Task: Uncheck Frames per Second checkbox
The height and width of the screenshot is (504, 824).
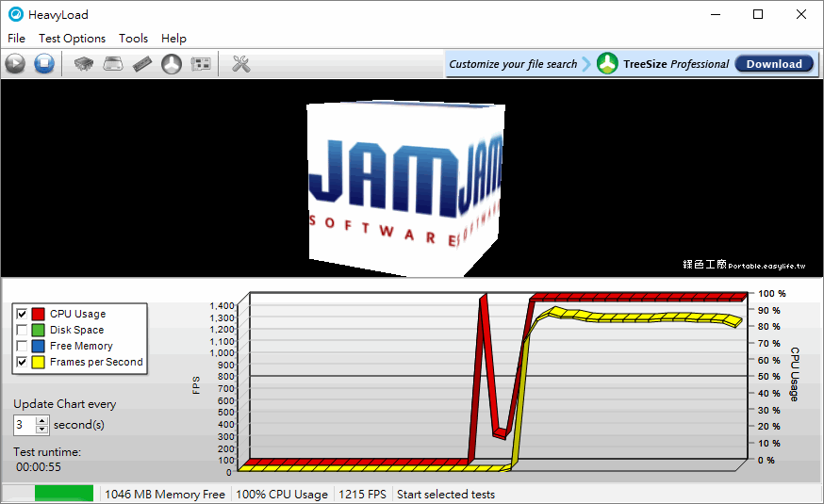Action: pyautogui.click(x=22, y=362)
